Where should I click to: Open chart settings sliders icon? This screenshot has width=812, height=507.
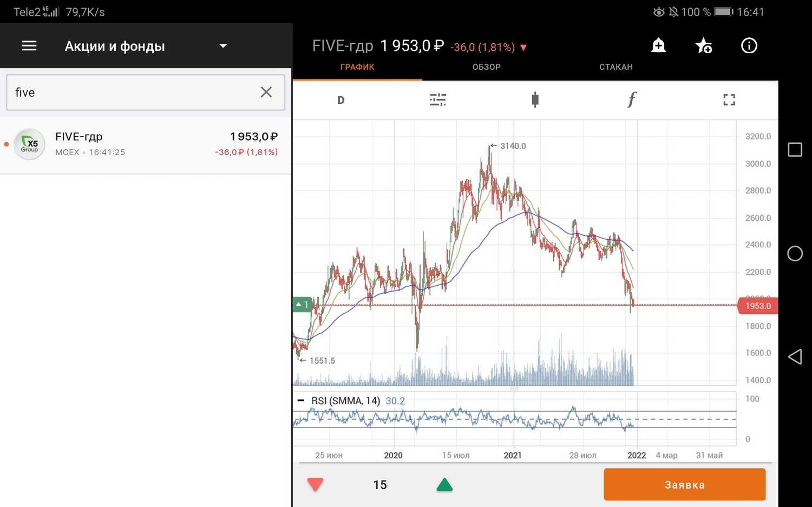437,100
